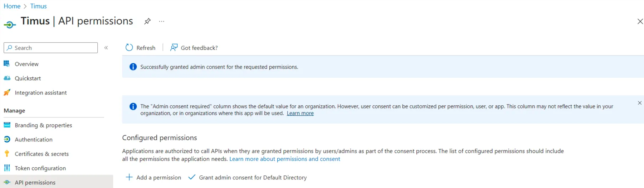Viewport: 644px width, 188px height.
Task: Open Learn more about permissions and consent
Action: (x=284, y=159)
